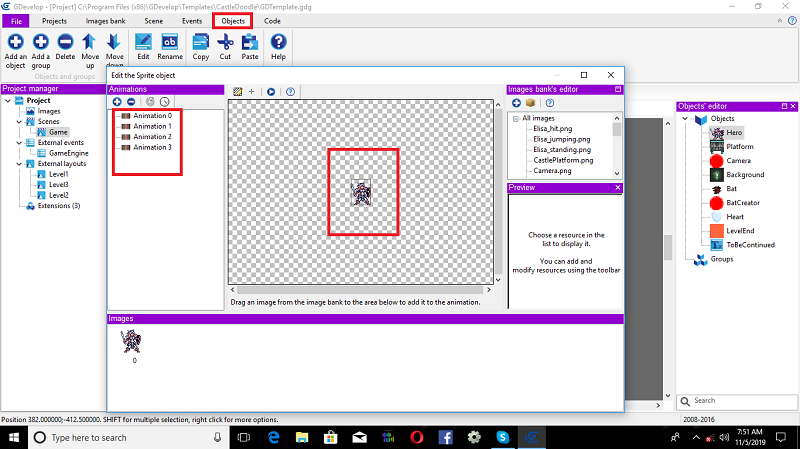The width and height of the screenshot is (800, 449).
Task: Select the Objects ribbon tab
Action: coord(233,21)
